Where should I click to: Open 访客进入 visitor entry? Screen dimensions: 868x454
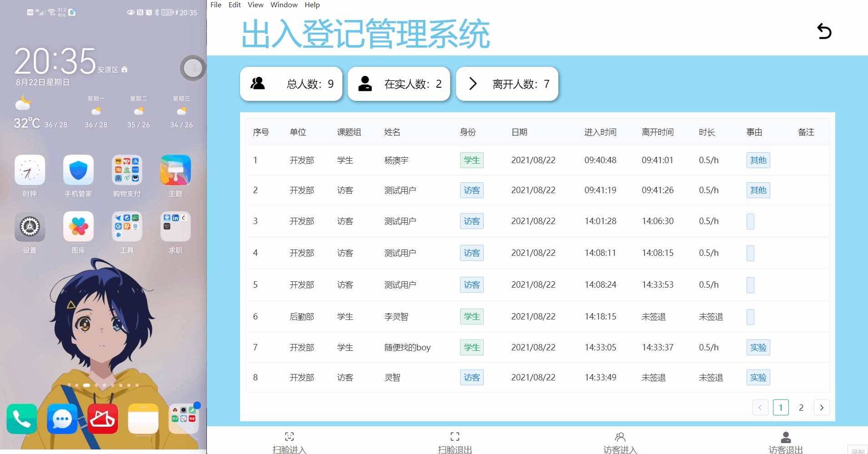(x=620, y=442)
